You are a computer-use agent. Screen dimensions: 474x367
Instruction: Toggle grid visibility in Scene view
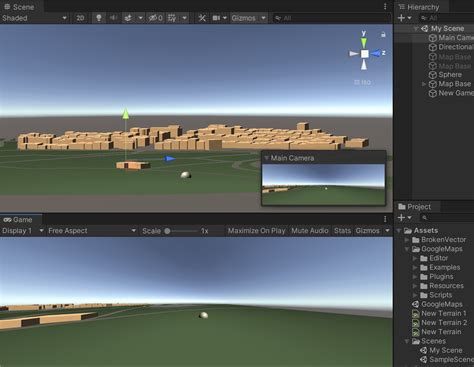pyautogui.click(x=172, y=18)
